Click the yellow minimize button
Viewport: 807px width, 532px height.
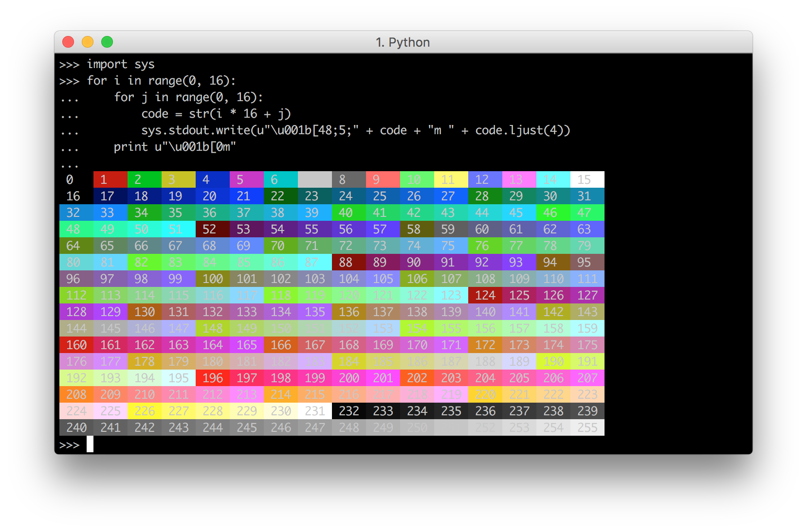tap(88, 42)
